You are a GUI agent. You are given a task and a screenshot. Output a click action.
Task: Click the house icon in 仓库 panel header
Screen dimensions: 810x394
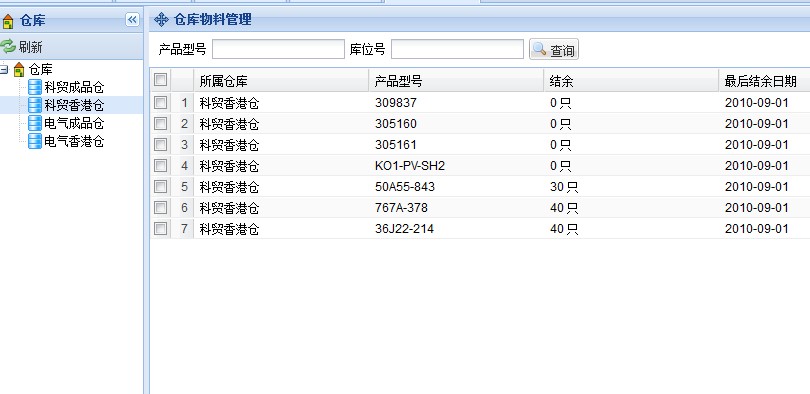[x=7, y=21]
